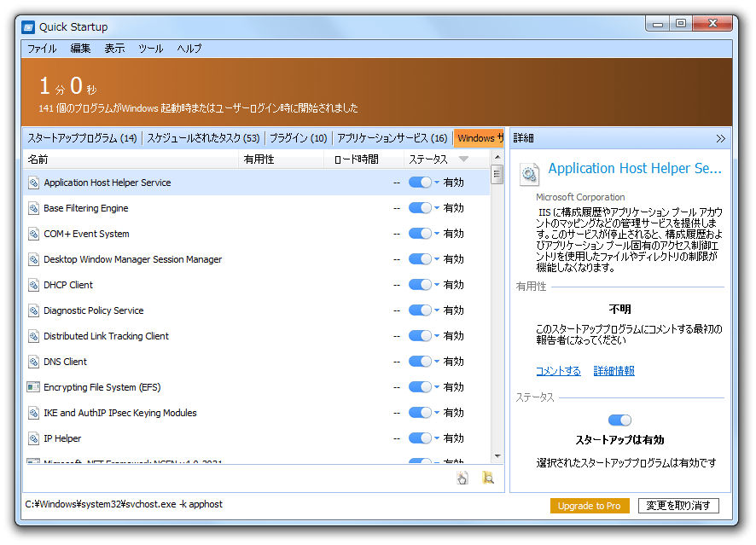Click the Application Host Helper Service row icon

pyautogui.click(x=33, y=183)
